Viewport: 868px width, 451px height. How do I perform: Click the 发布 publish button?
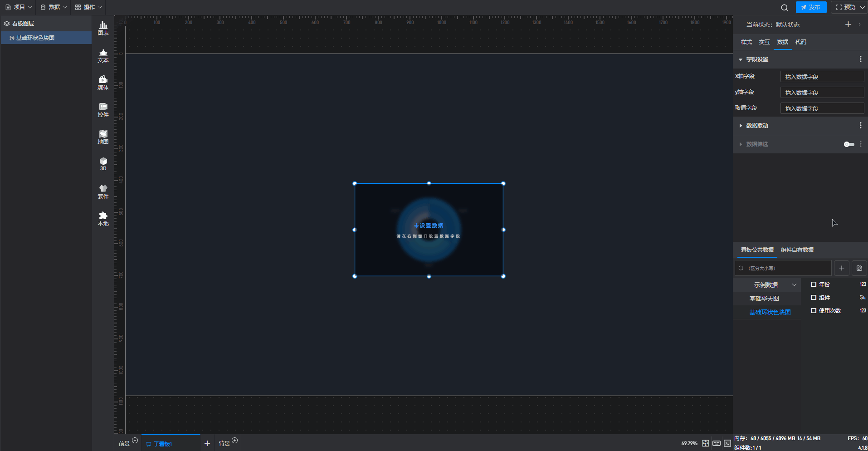810,7
